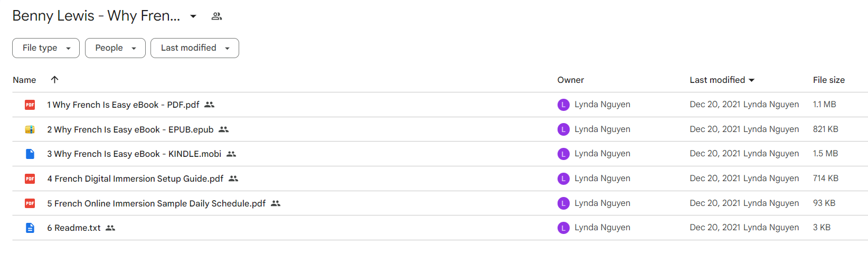
Task: Open 5 French Online Immersion Sample Daily Schedule.pdf
Action: pyautogui.click(x=156, y=203)
